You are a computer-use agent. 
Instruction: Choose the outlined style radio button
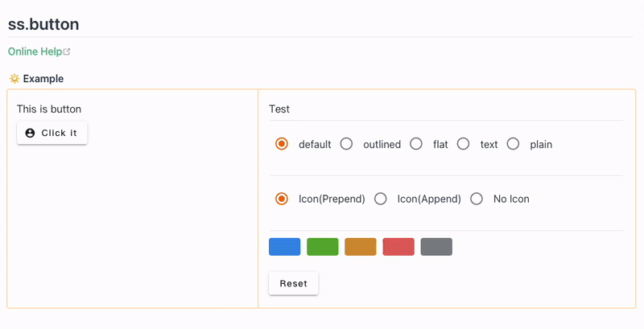tap(346, 144)
